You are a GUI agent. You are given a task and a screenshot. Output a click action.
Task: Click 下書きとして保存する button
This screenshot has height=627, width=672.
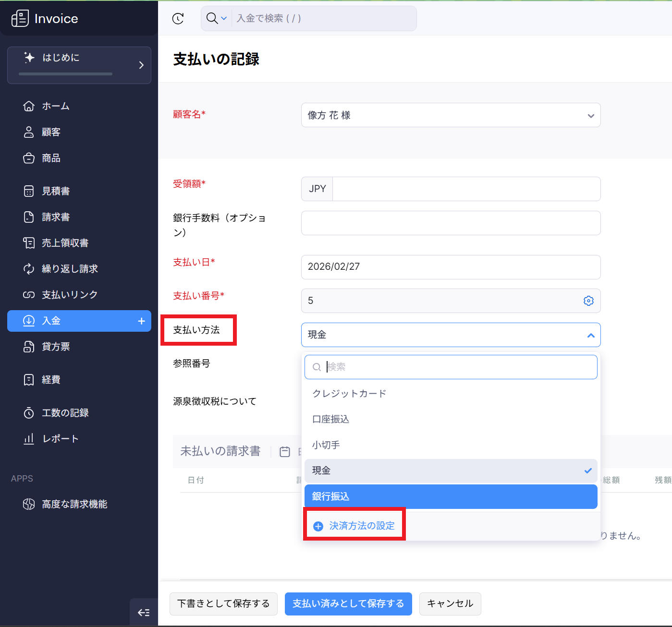(223, 603)
